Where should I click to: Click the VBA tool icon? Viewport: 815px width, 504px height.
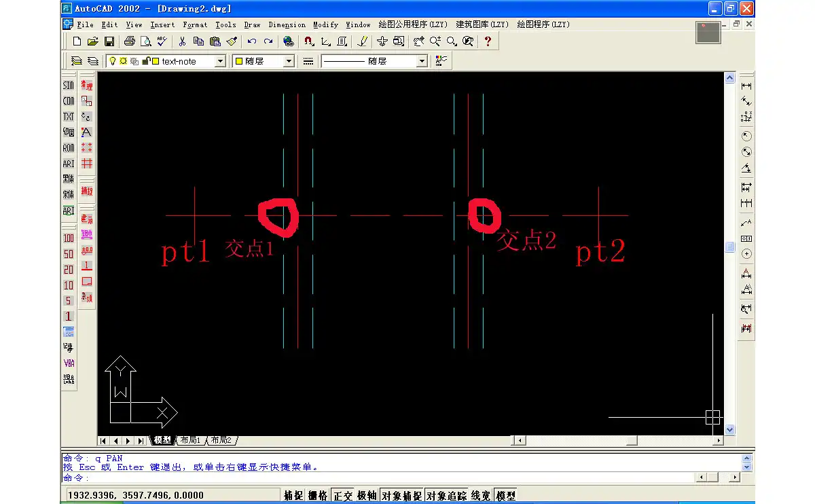(69, 363)
